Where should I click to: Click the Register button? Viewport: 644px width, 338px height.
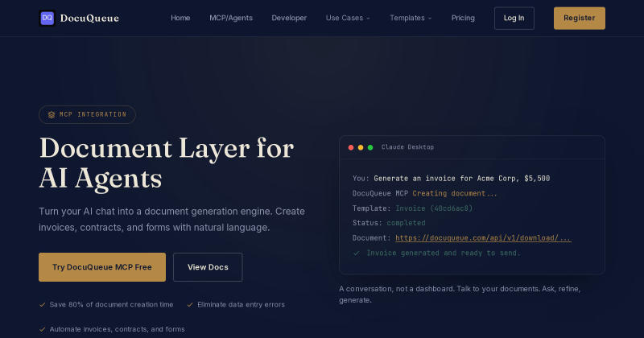pyautogui.click(x=579, y=18)
